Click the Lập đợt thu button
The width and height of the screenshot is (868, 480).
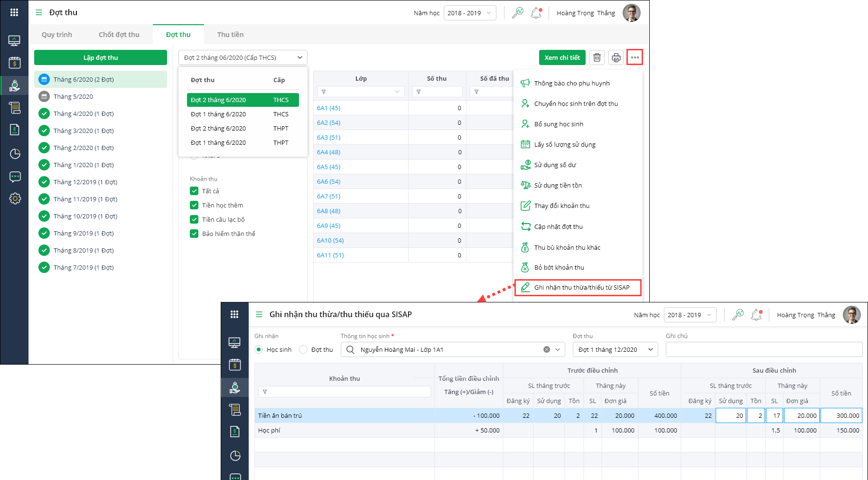pyautogui.click(x=101, y=57)
